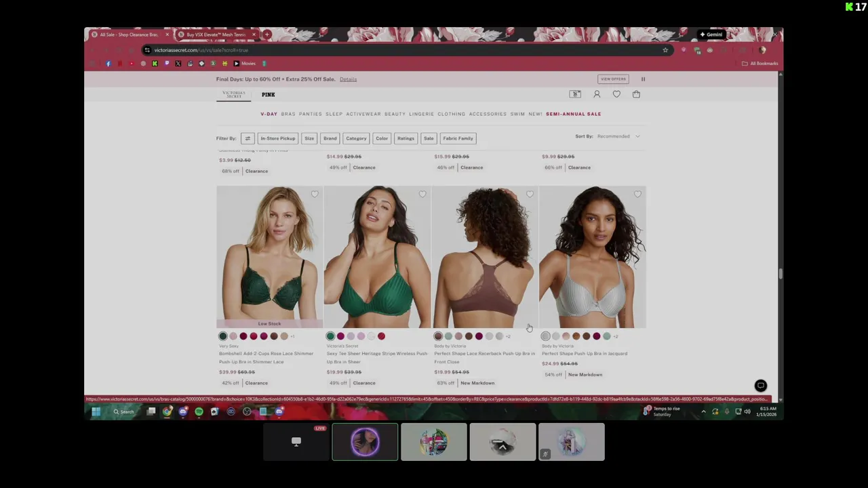Screen dimensions: 868x488
Task: Open the BRAS menu
Action: [288, 114]
